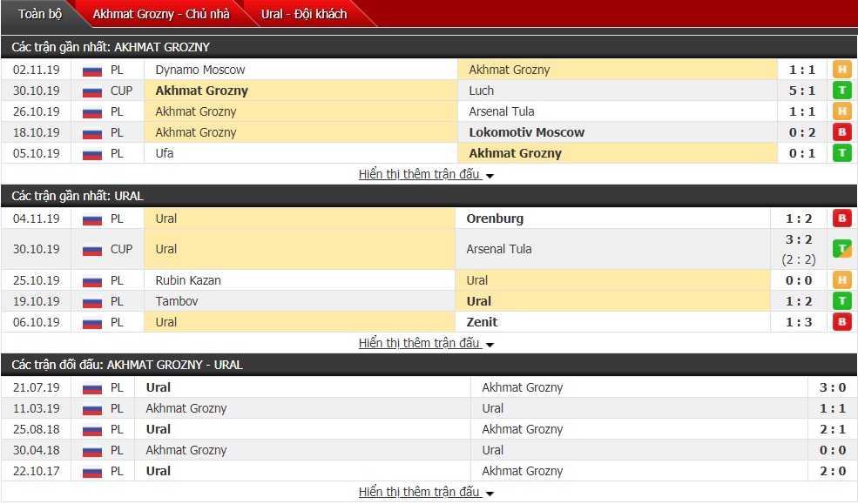Click the T win badge for Luch match
The height and width of the screenshot is (504, 858).
tap(841, 91)
